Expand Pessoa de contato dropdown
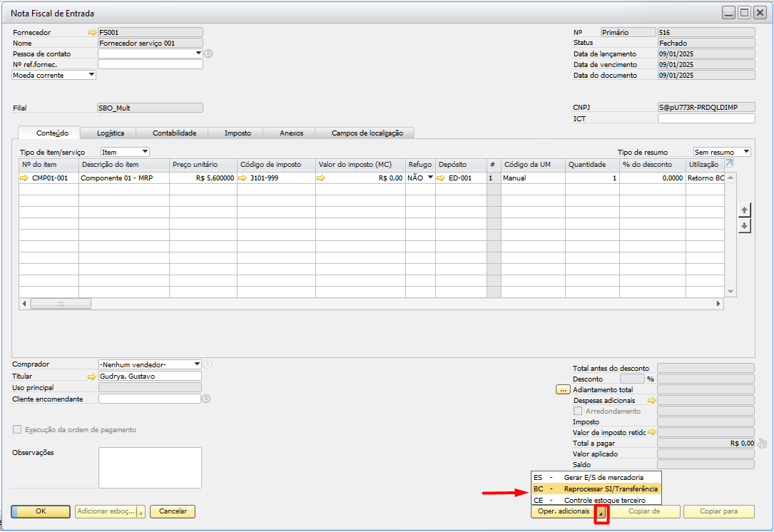This screenshot has height=532, width=774. pos(198,53)
